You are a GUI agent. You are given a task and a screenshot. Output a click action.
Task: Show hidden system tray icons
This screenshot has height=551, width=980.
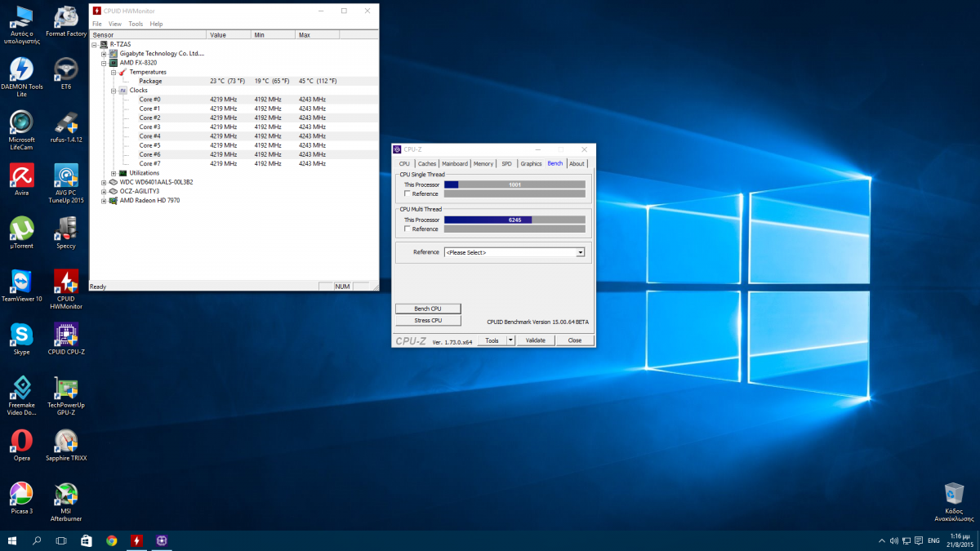(x=882, y=540)
